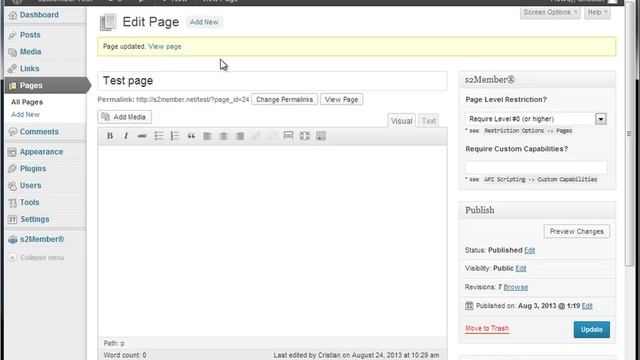
Task: Click the Settings icon in sidebar
Action: (13, 219)
